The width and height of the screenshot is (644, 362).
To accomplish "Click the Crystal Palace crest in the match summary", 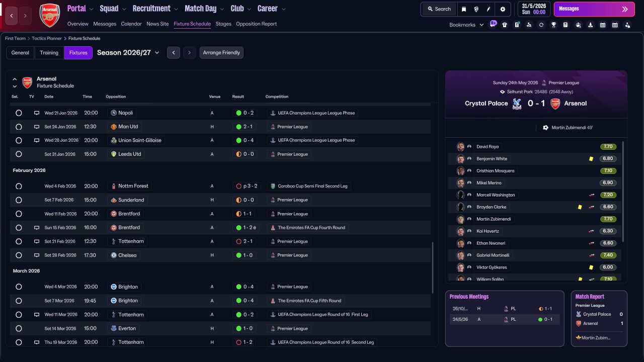I will coord(516,104).
